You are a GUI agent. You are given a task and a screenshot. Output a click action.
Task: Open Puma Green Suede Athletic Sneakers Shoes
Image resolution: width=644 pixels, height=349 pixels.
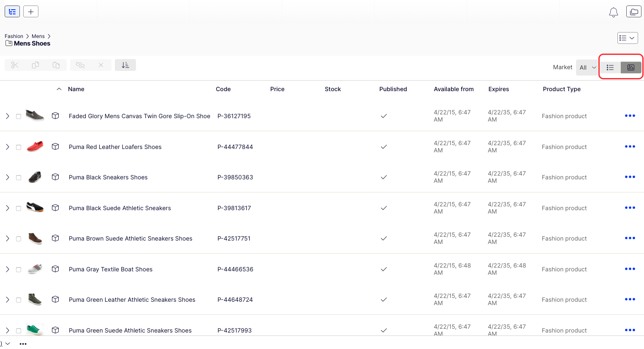130,330
